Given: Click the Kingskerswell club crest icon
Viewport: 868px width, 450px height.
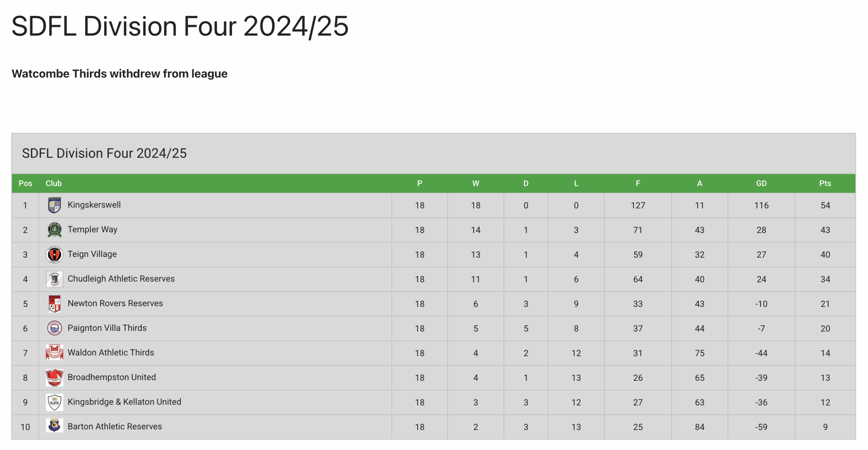Looking at the screenshot, I should pos(54,205).
